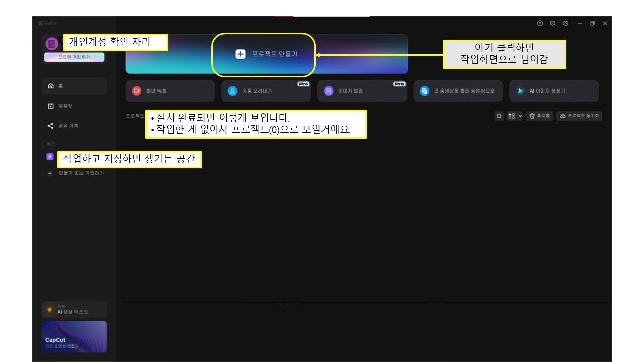Viewport: 644px width, 362px height.
Task: Click 프로에 가입하기 upgrade button
Action: pos(74,58)
